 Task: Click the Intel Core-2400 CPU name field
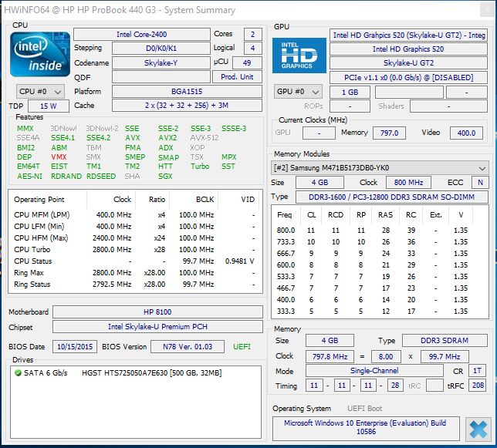click(x=142, y=34)
